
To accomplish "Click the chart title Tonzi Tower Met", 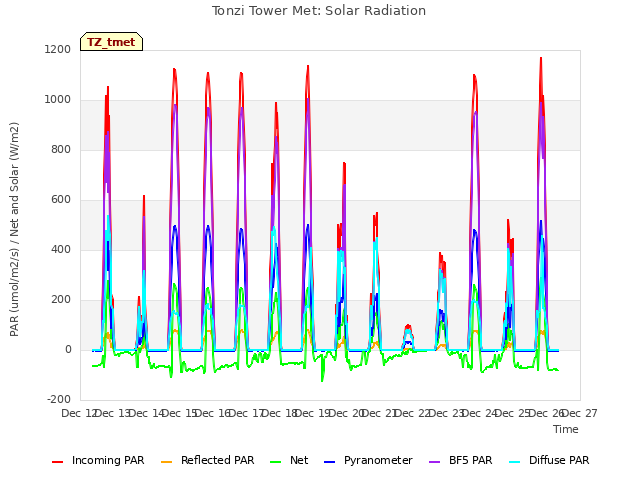I will 319,11.
